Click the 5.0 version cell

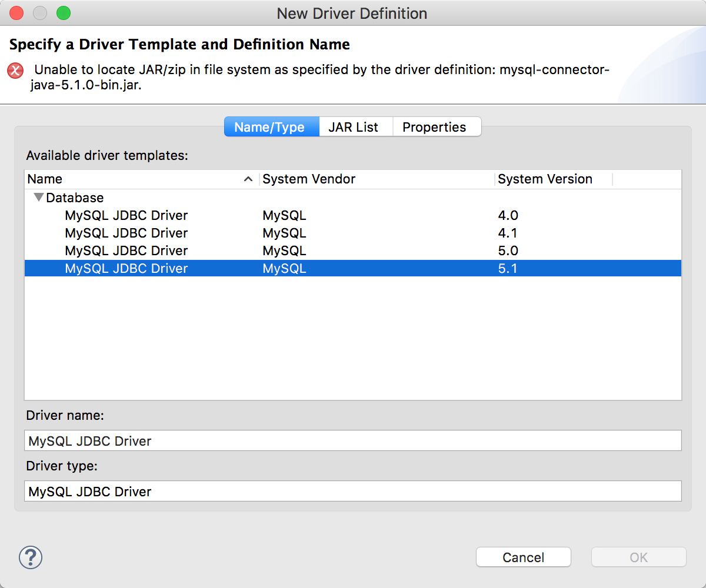coord(508,250)
